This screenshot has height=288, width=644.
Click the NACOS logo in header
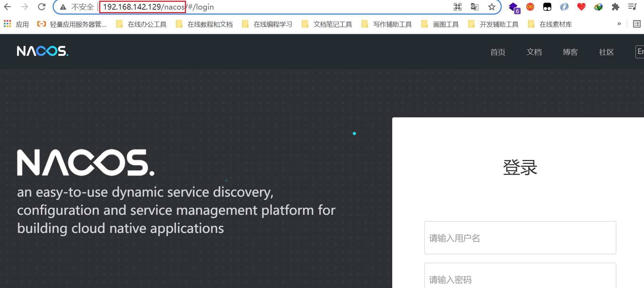tap(43, 51)
